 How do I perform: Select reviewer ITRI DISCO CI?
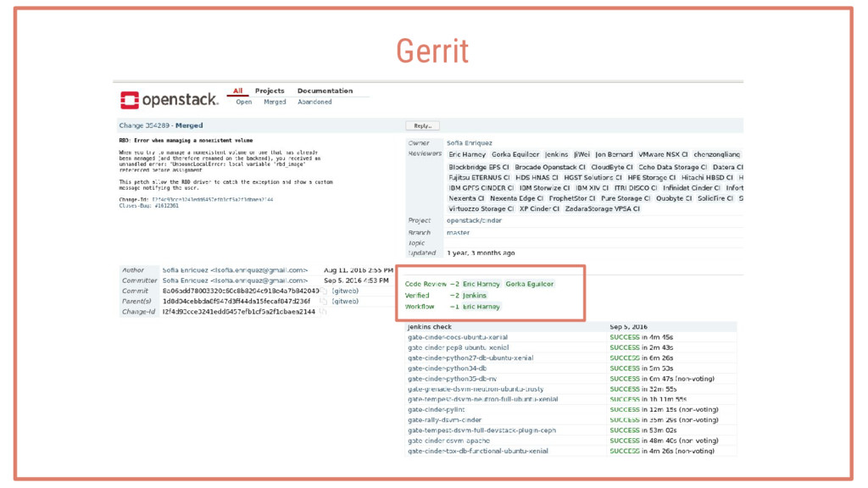pos(636,188)
